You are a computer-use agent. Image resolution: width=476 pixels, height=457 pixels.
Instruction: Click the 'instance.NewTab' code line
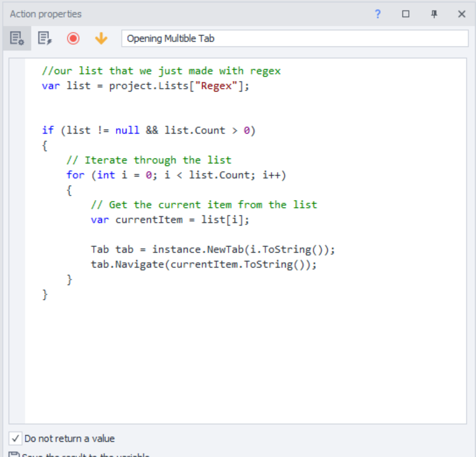click(213, 249)
